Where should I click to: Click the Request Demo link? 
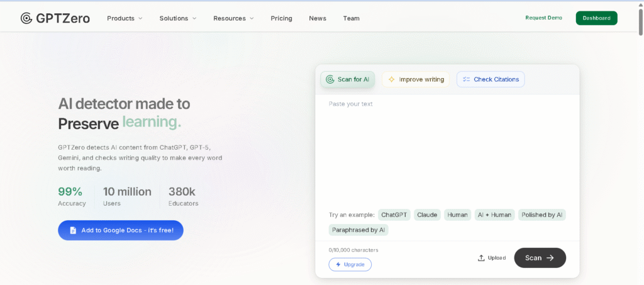[543, 18]
